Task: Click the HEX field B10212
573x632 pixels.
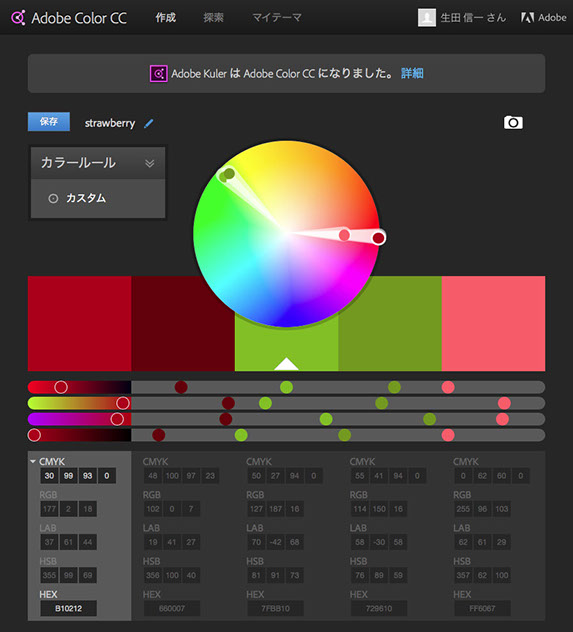Action: click(x=69, y=608)
